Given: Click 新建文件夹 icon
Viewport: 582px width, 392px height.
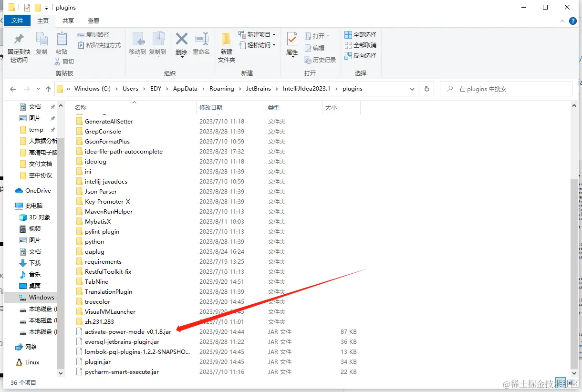Looking at the screenshot, I should pyautogui.click(x=227, y=39).
